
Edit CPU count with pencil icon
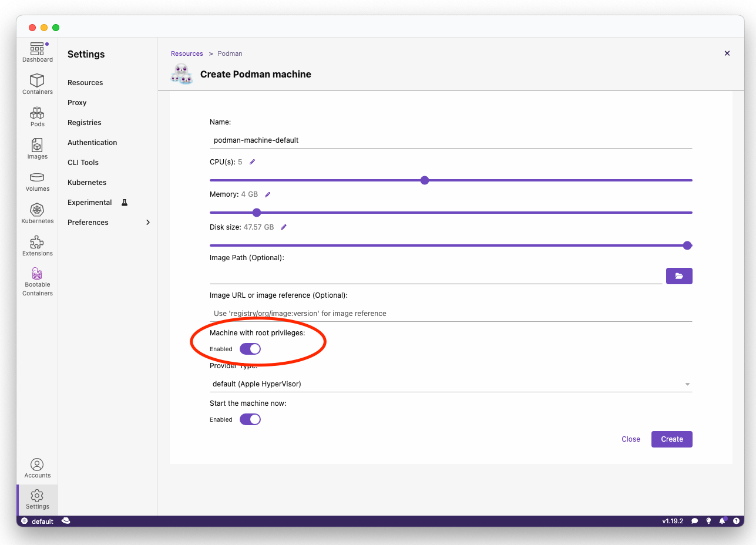(253, 162)
